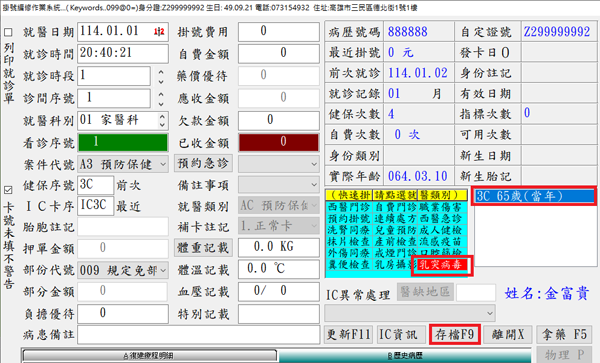
Task: Open the IC異常處理 combo box
Action: point(409,313)
